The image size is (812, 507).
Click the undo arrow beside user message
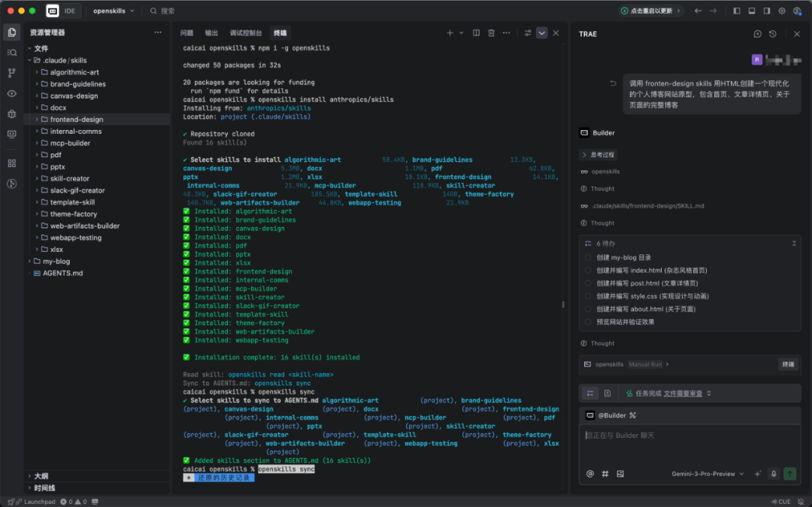(613, 83)
